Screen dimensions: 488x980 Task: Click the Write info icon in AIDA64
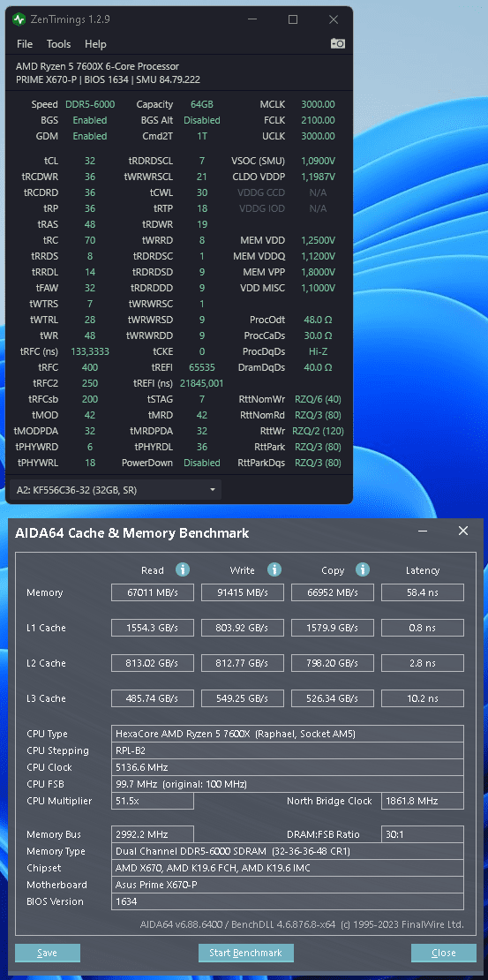pyautogui.click(x=274, y=569)
